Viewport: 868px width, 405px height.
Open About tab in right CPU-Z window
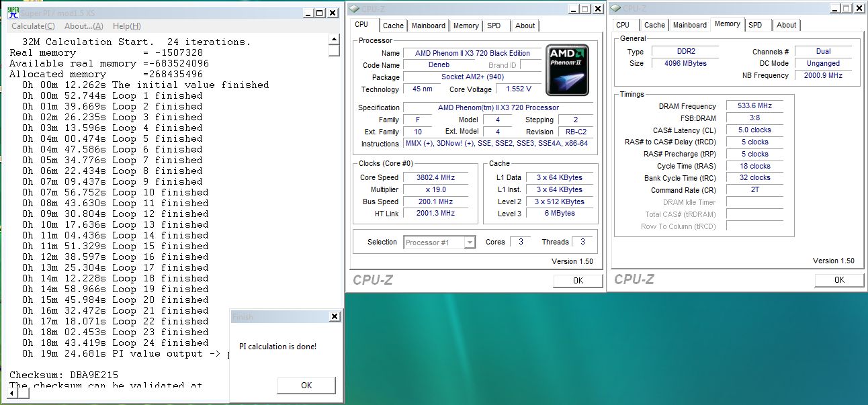tap(787, 25)
